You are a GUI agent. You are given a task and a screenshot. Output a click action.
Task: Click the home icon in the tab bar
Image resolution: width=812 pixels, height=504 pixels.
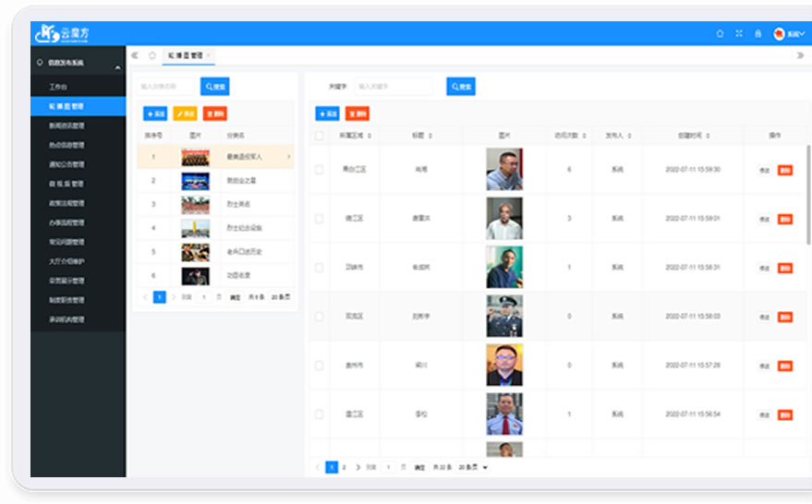[152, 55]
